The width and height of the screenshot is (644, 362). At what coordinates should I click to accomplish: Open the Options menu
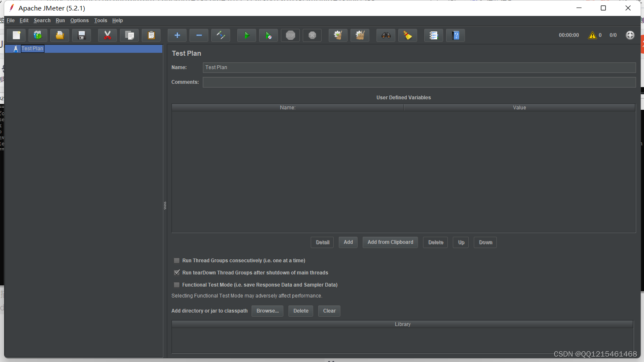(x=80, y=21)
